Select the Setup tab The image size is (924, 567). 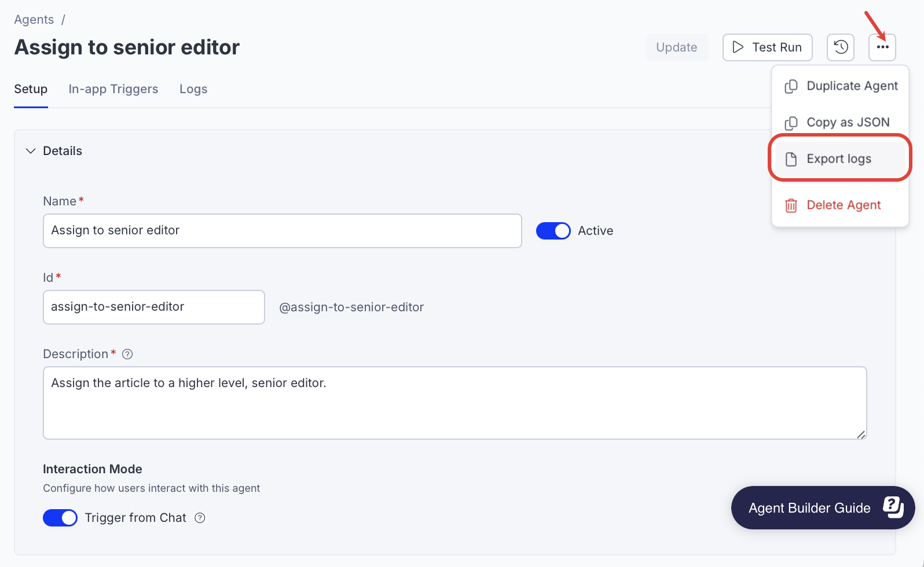click(x=31, y=89)
